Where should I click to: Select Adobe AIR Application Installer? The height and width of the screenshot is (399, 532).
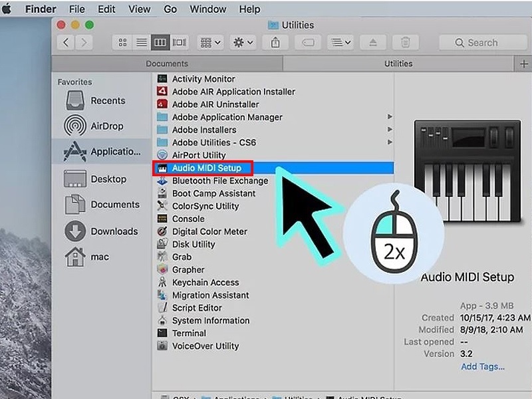(226, 92)
